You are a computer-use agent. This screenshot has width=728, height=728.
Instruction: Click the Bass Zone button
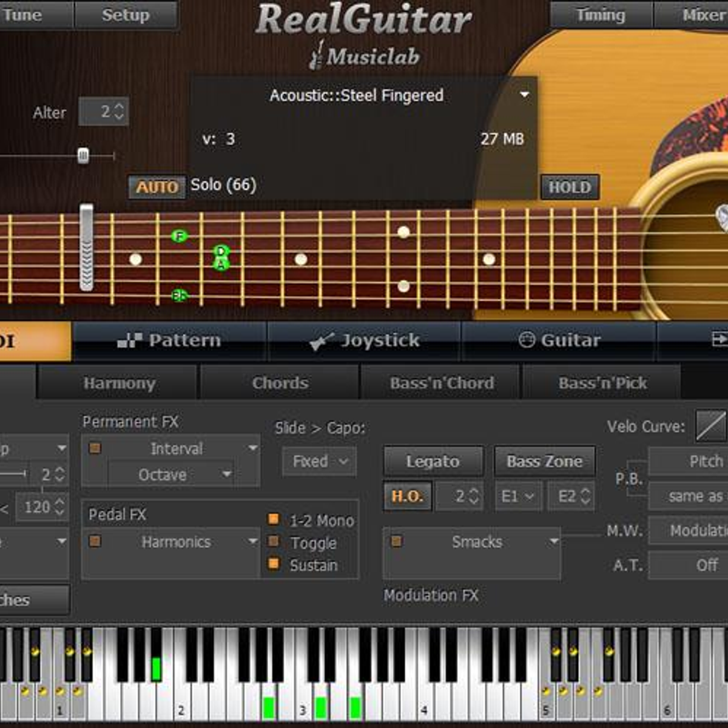[544, 462]
